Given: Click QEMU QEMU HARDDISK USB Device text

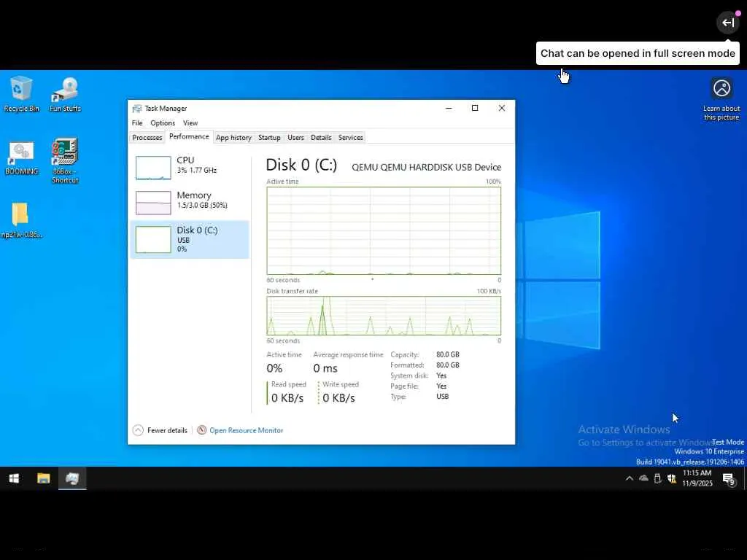Looking at the screenshot, I should (426, 167).
